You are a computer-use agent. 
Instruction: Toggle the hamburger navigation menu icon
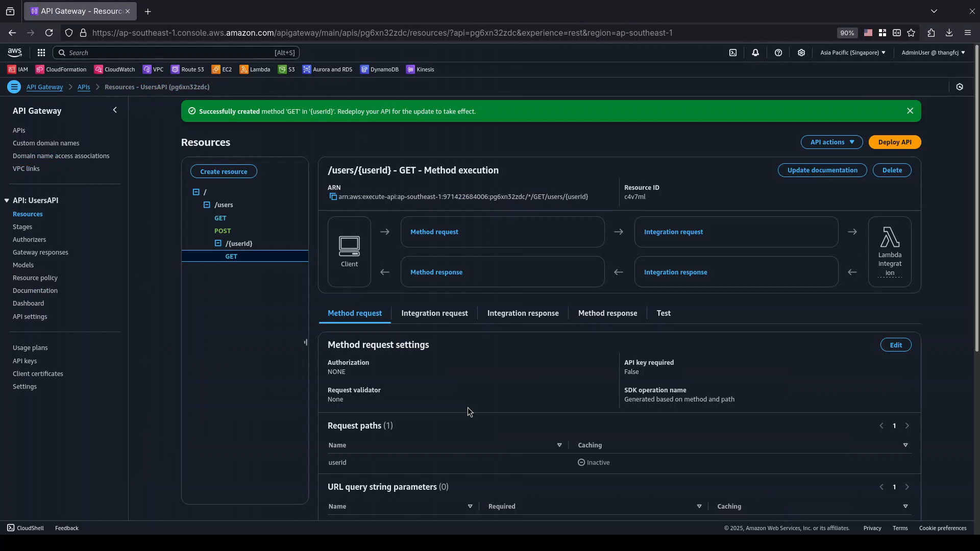click(x=14, y=87)
